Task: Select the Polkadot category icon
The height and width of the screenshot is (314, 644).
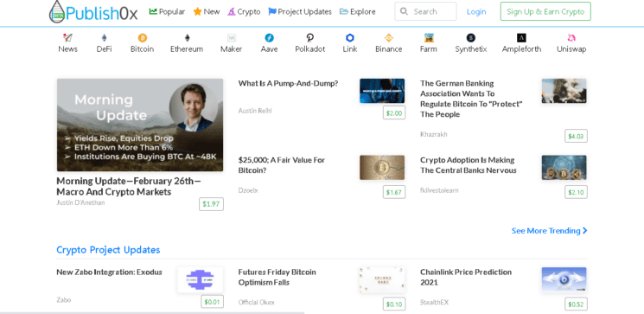Action: [x=310, y=38]
